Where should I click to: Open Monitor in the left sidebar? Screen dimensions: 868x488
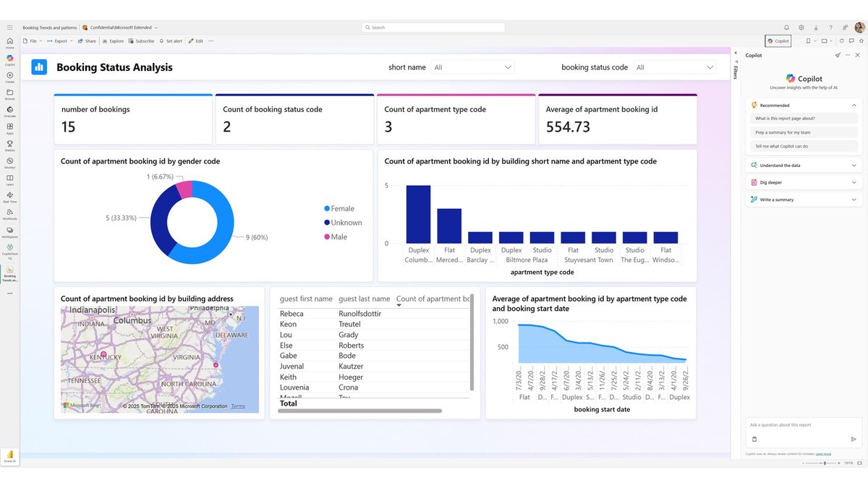click(9, 163)
